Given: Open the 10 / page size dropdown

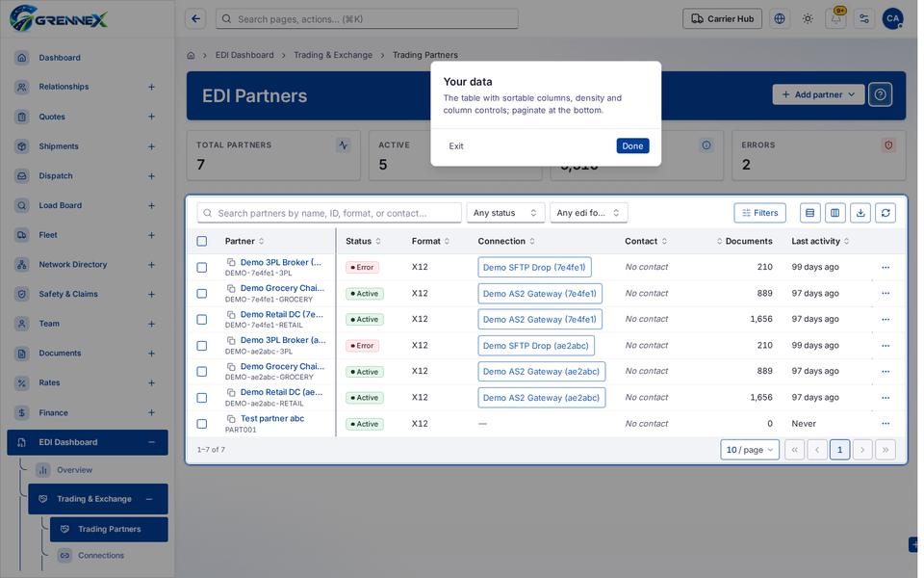Looking at the screenshot, I should 750,450.
